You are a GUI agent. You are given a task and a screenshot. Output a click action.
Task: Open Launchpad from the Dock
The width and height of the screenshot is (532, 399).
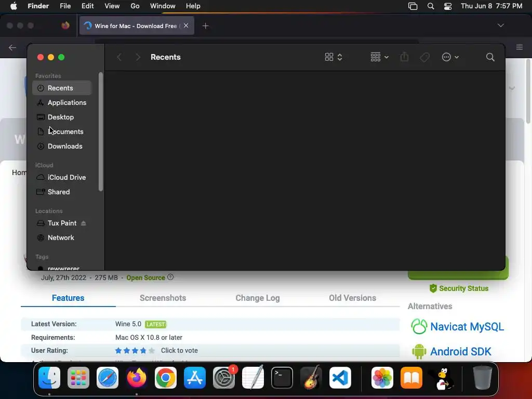click(x=78, y=378)
